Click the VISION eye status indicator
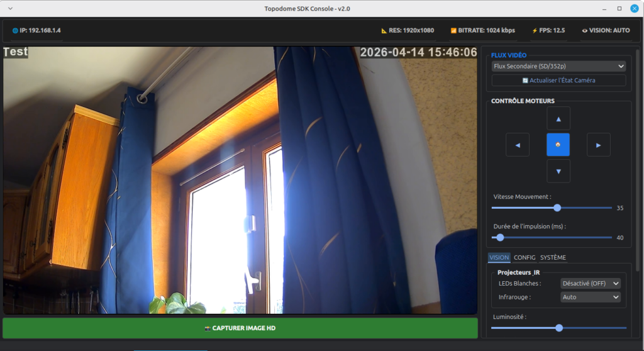 click(606, 30)
